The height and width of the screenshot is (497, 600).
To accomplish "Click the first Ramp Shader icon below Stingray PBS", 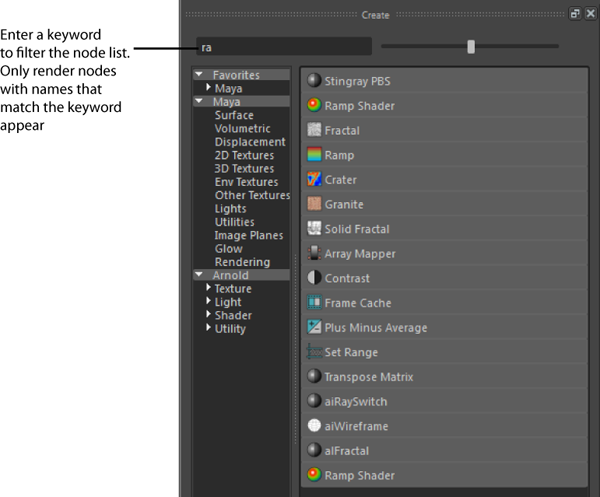I will 314,105.
